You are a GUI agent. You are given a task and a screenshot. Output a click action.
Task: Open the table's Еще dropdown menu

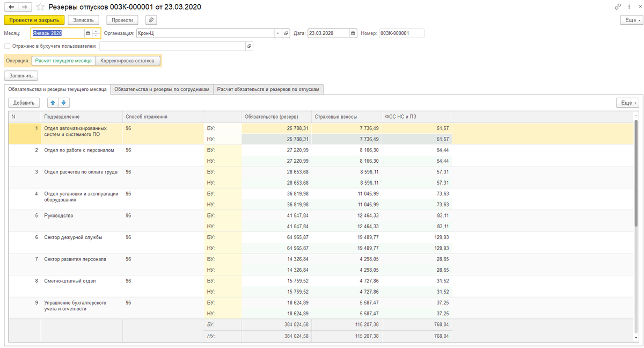pos(628,103)
